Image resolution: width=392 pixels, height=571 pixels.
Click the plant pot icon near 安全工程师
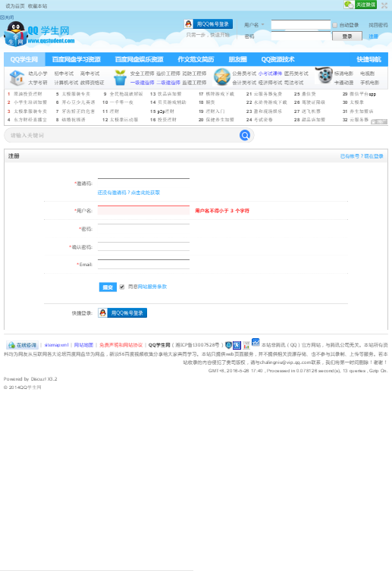pyautogui.click(x=120, y=77)
